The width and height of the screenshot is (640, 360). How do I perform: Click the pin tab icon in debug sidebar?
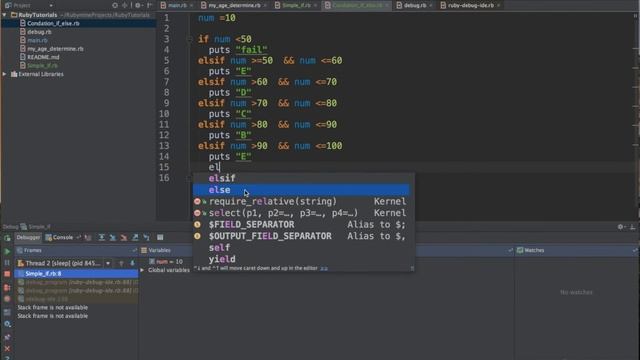click(7, 337)
